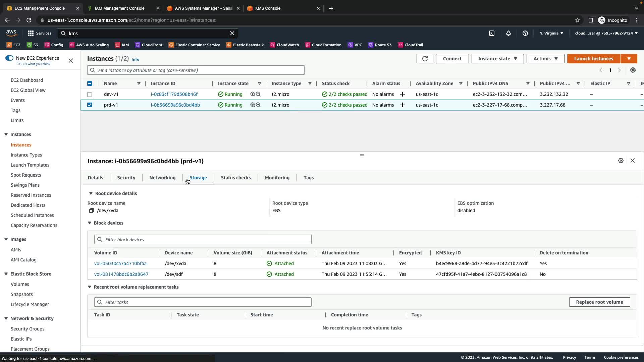This screenshot has height=362, width=644.
Task: Toggle the New EC2 Experience switch
Action: [x=9, y=58]
